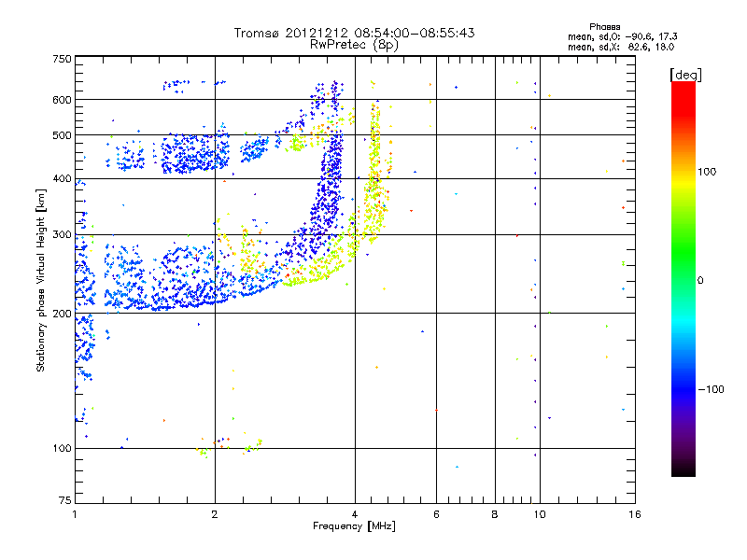Select the "RwPretec (8p)" subtitle text

tap(354, 45)
